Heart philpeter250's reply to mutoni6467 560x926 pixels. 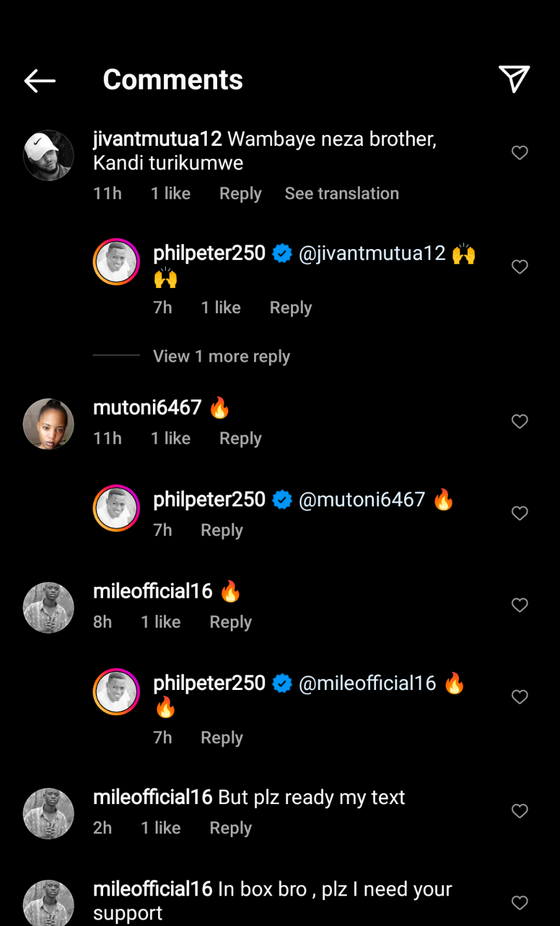(520, 514)
